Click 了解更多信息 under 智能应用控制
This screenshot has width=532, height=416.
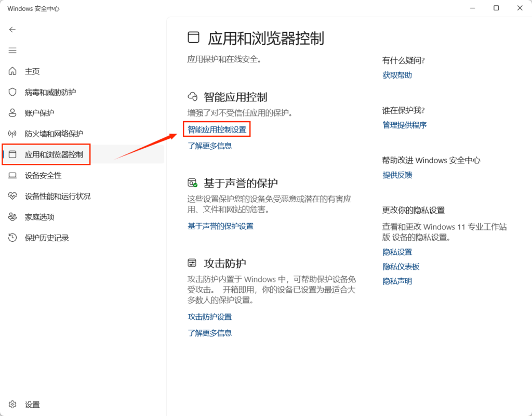210,146
